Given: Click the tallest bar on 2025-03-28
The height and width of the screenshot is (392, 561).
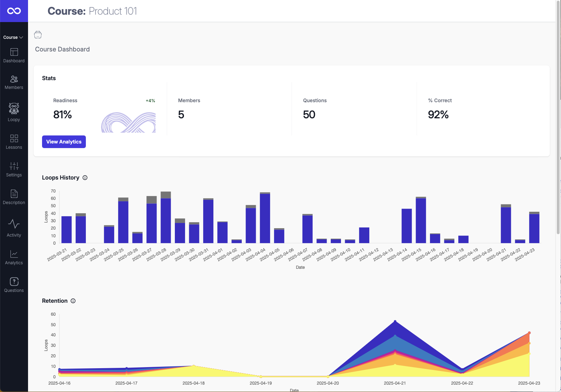Looking at the screenshot, I should coord(165,217).
